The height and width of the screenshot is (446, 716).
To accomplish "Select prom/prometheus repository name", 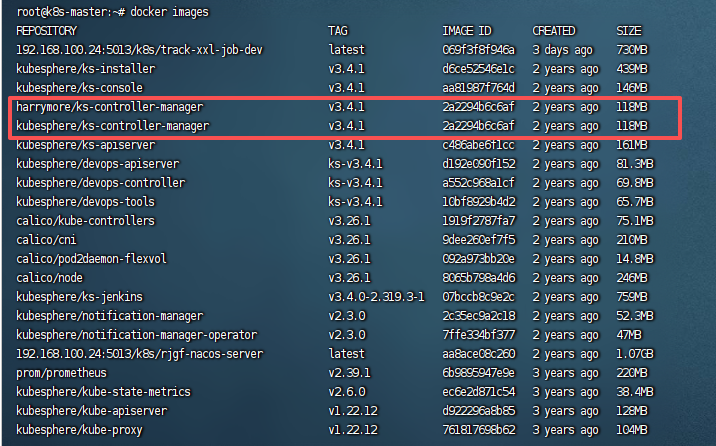I will (61, 373).
